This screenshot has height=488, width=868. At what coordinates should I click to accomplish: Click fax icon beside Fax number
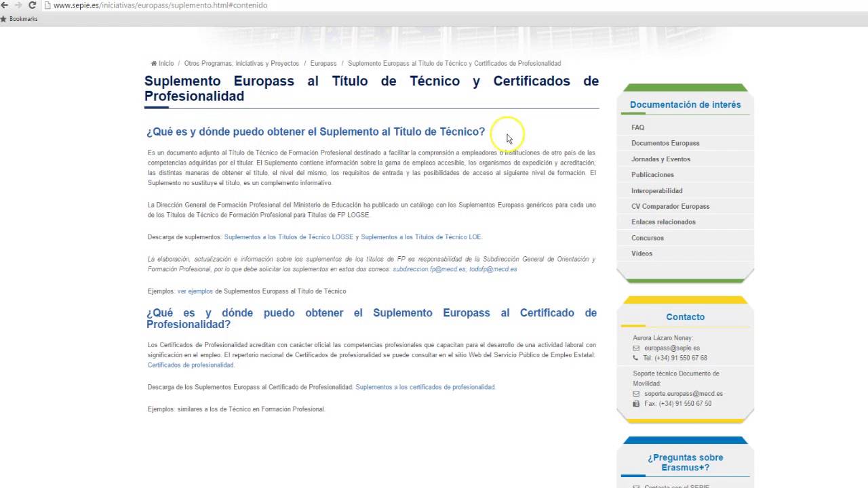click(636, 403)
